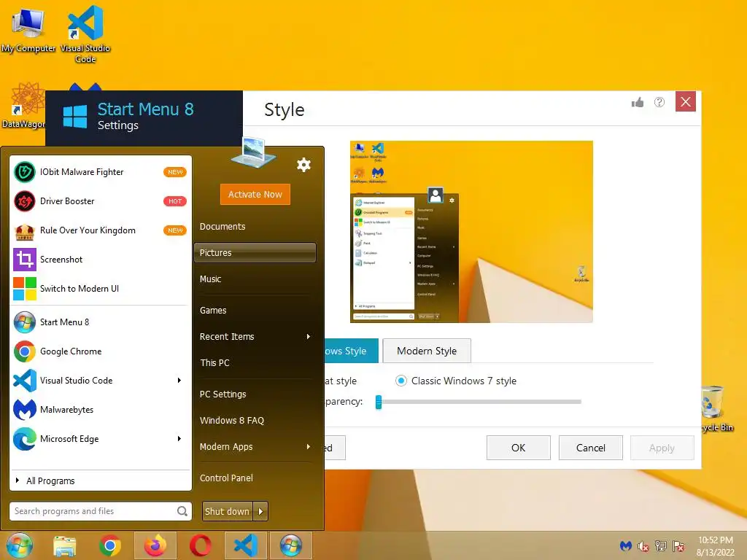The image size is (747, 560).
Task: Click the muted volume tray icon
Action: [643, 546]
